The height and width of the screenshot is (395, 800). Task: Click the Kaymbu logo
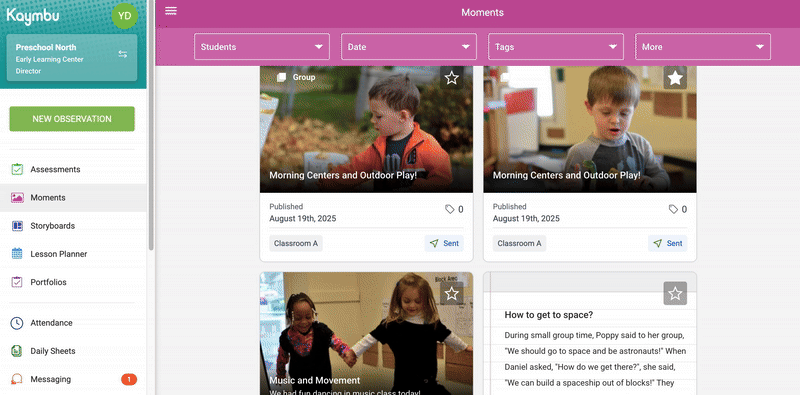(33, 16)
